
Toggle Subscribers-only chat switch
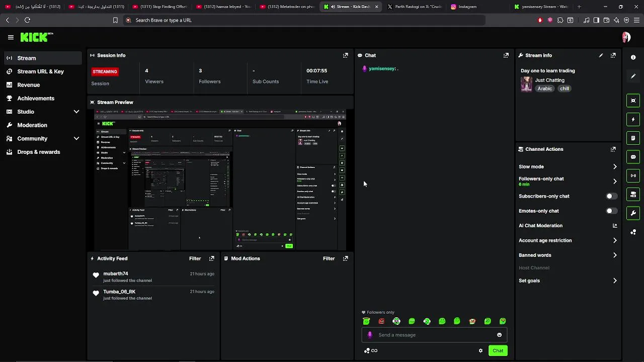point(611,196)
